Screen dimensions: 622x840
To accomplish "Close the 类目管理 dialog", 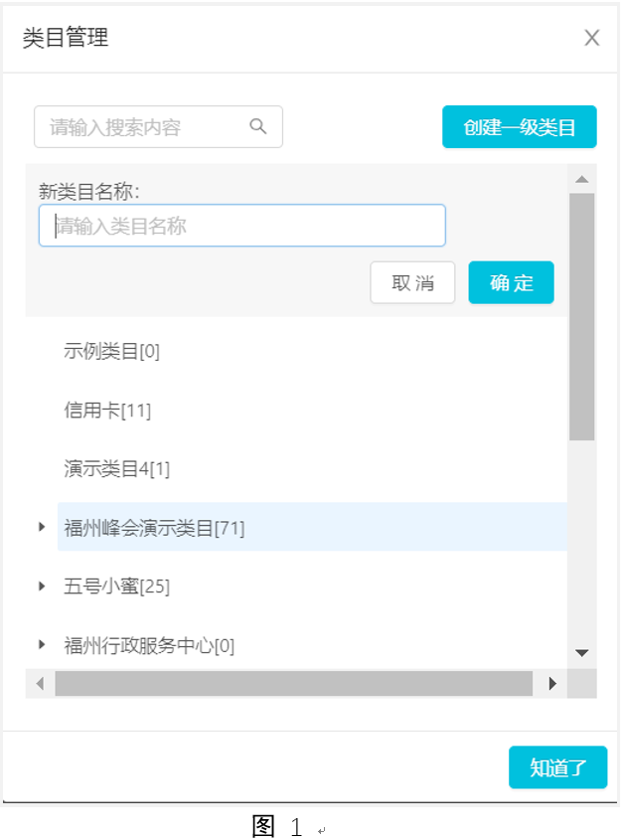I will point(592,38).
